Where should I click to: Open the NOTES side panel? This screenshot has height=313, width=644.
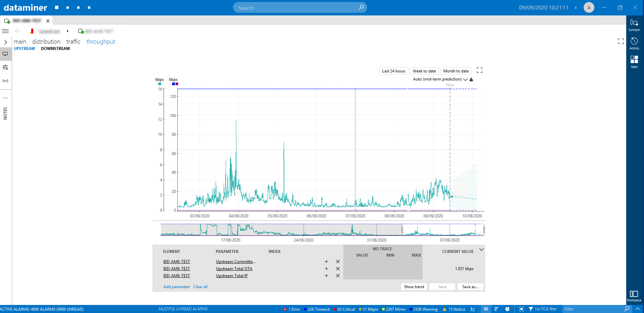tap(5, 113)
